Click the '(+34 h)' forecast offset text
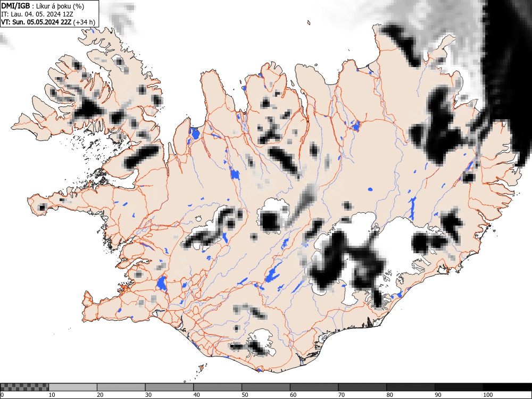The image size is (532, 399). point(84,22)
